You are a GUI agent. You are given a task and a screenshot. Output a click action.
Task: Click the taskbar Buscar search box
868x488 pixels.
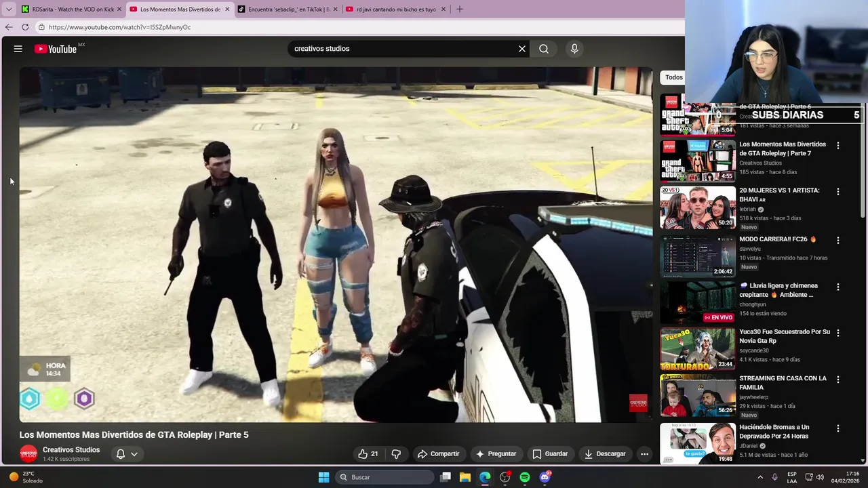384,477
